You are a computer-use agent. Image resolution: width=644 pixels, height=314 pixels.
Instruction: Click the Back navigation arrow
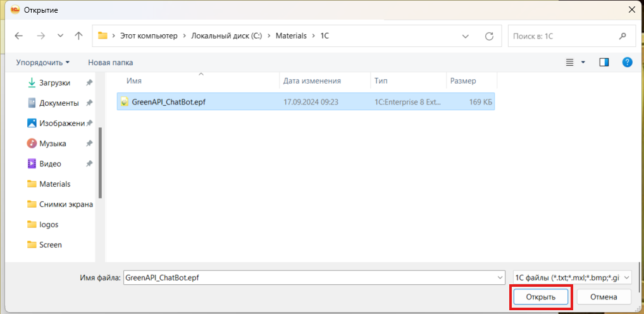[18, 36]
